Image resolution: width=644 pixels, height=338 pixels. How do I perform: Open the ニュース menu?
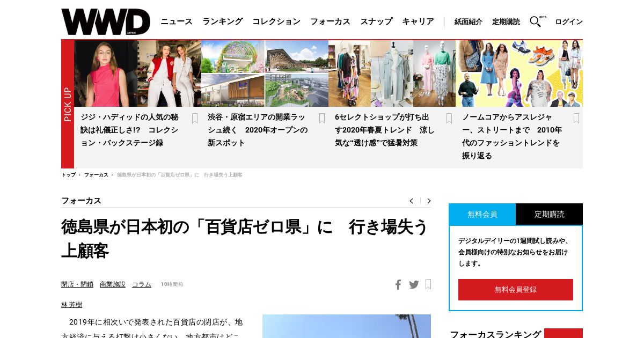(177, 21)
